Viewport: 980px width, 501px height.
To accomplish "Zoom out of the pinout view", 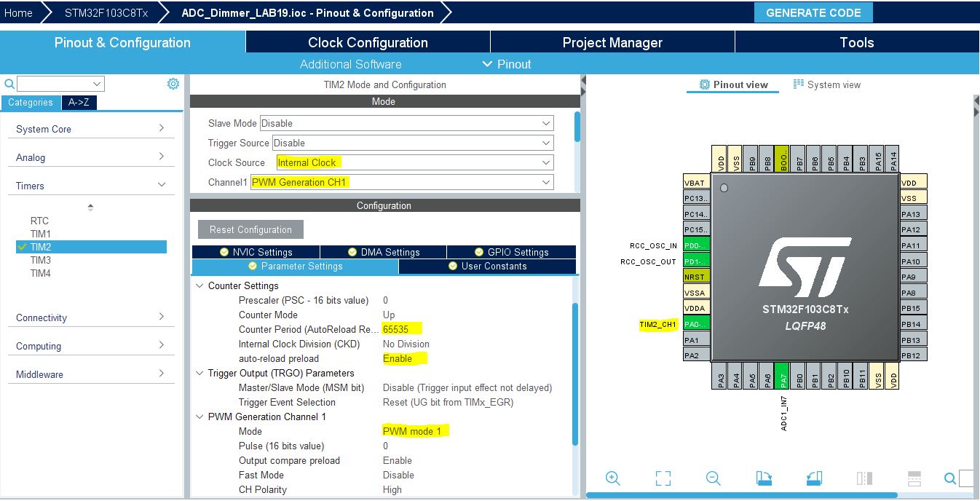I will 714,478.
